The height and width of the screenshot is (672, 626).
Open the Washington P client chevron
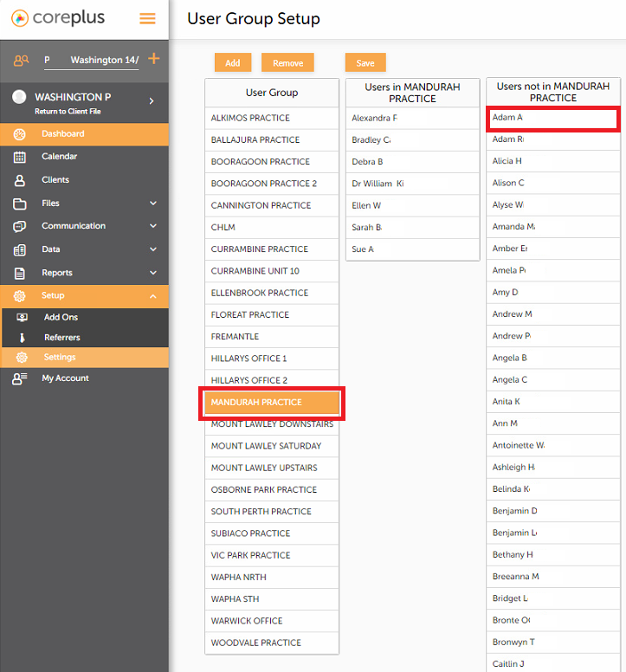[x=152, y=101]
